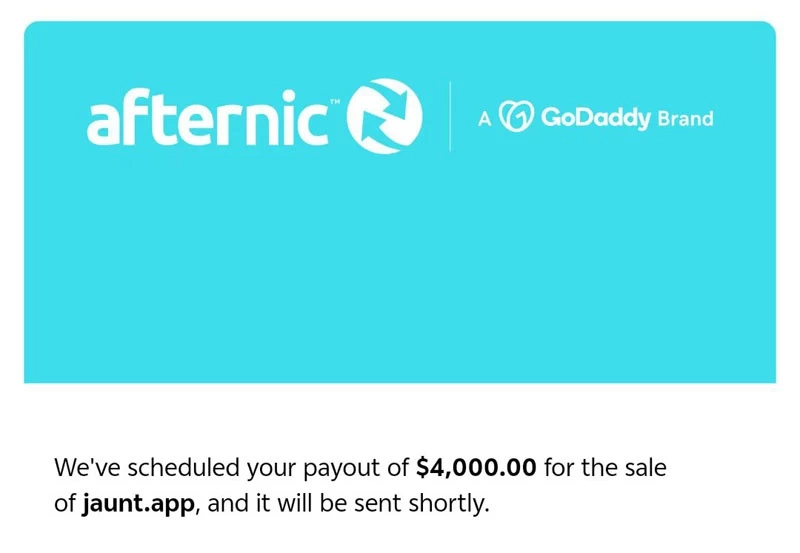The image size is (800, 553).
Task: Click the text "and it will be sent shortly"
Action: coord(348,504)
